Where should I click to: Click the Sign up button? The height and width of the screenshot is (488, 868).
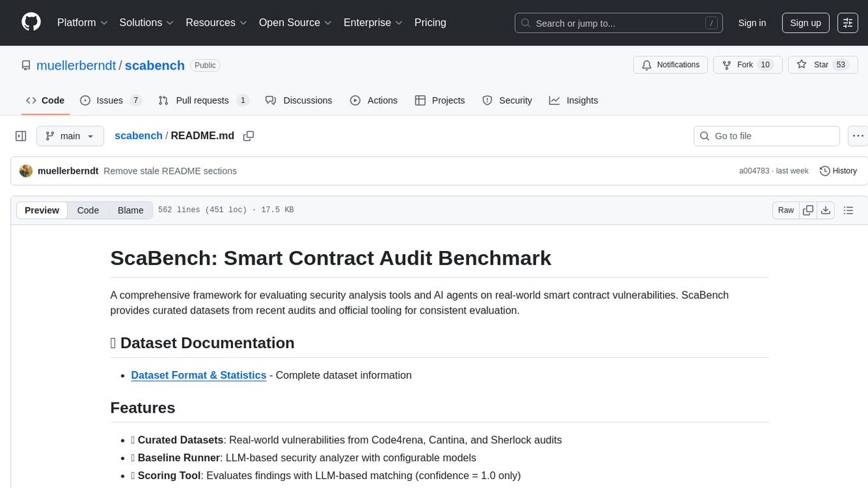[x=805, y=23]
